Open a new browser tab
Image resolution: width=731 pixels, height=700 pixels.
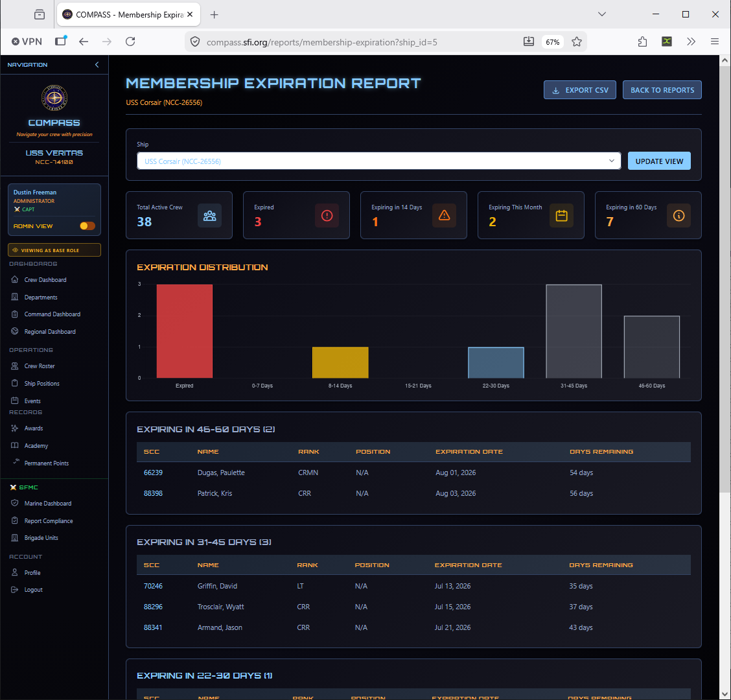(214, 14)
